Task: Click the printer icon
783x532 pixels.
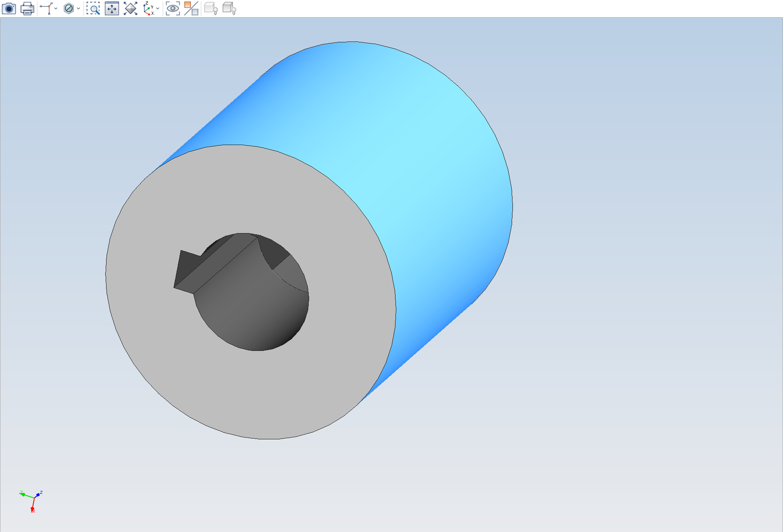Action: (x=27, y=8)
